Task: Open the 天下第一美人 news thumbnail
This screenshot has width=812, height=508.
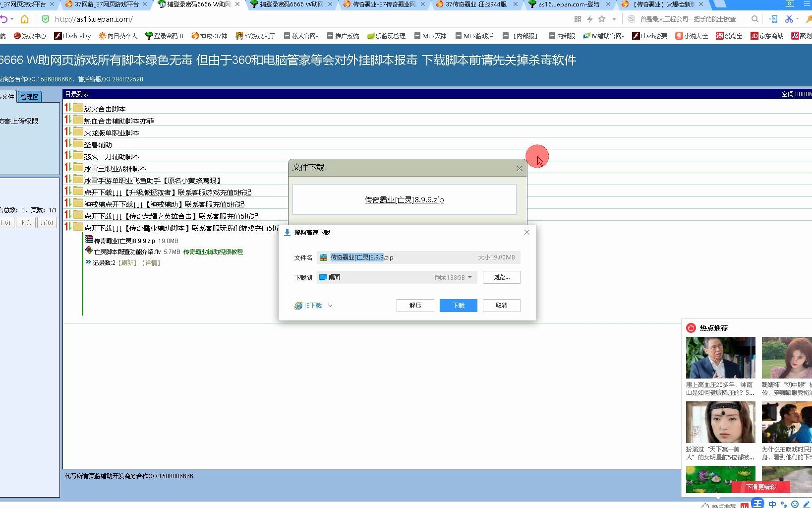Action: [721, 422]
